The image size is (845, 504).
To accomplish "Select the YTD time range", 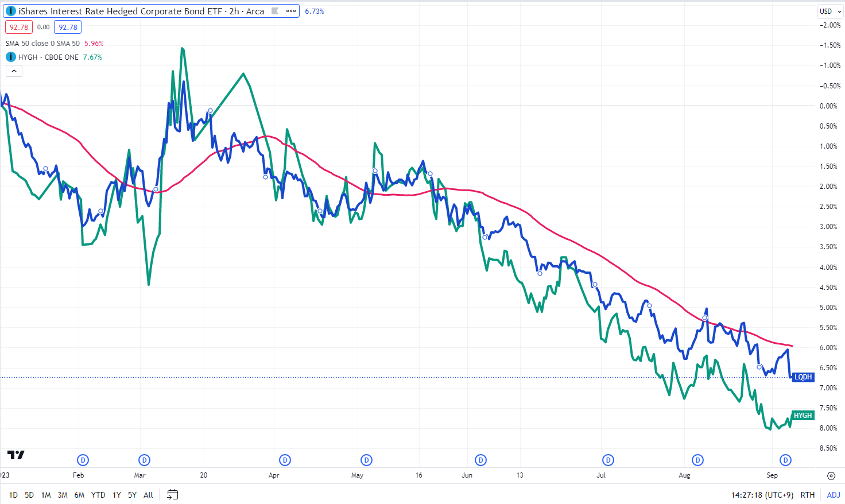I will (x=98, y=495).
